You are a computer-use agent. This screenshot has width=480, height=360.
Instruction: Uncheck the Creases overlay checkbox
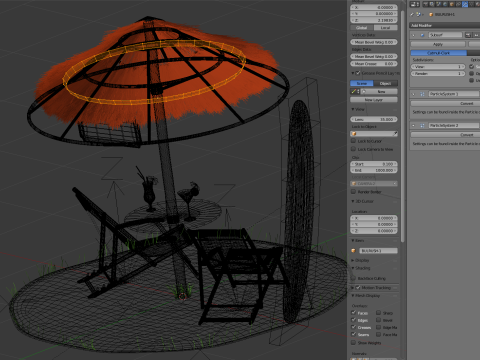(x=353, y=327)
